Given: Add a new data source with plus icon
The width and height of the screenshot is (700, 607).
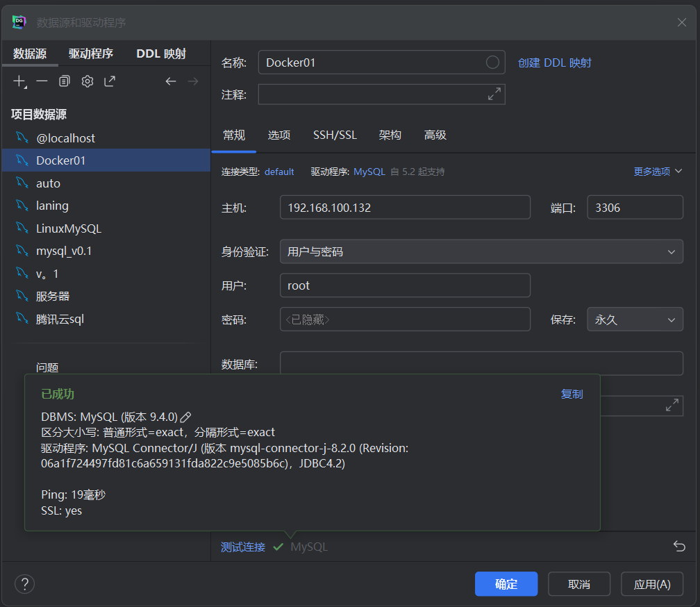Looking at the screenshot, I should tap(18, 81).
